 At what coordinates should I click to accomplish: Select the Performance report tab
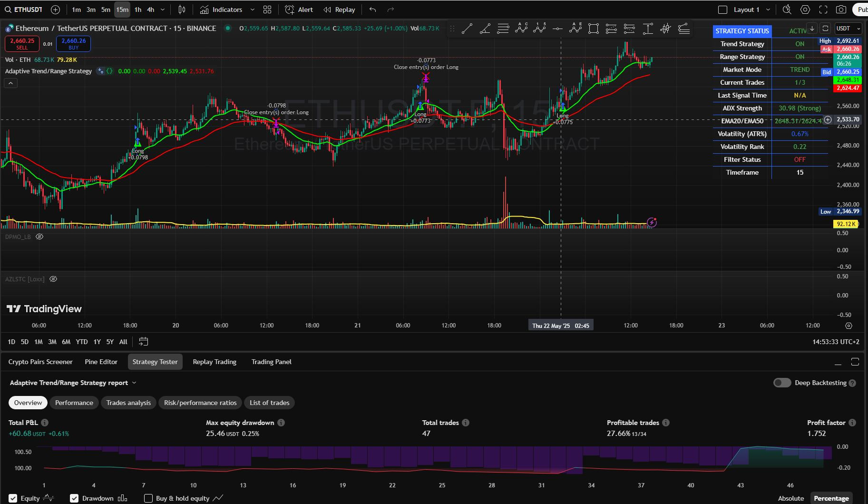pos(74,403)
